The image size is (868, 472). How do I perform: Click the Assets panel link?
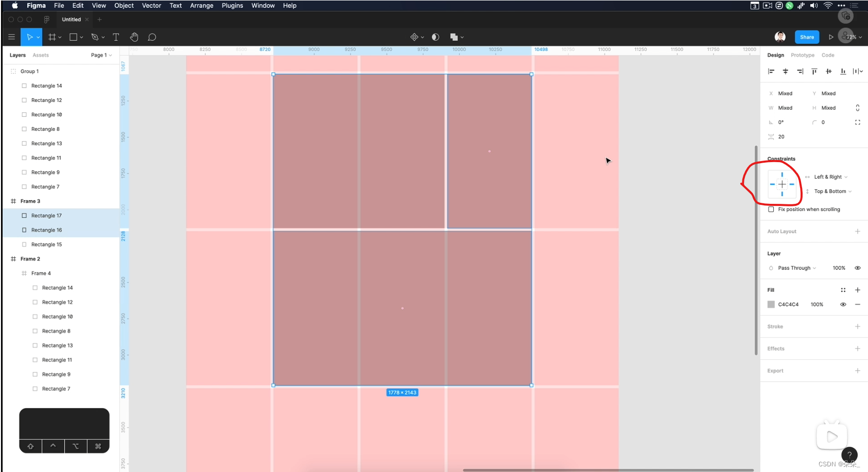pos(41,55)
